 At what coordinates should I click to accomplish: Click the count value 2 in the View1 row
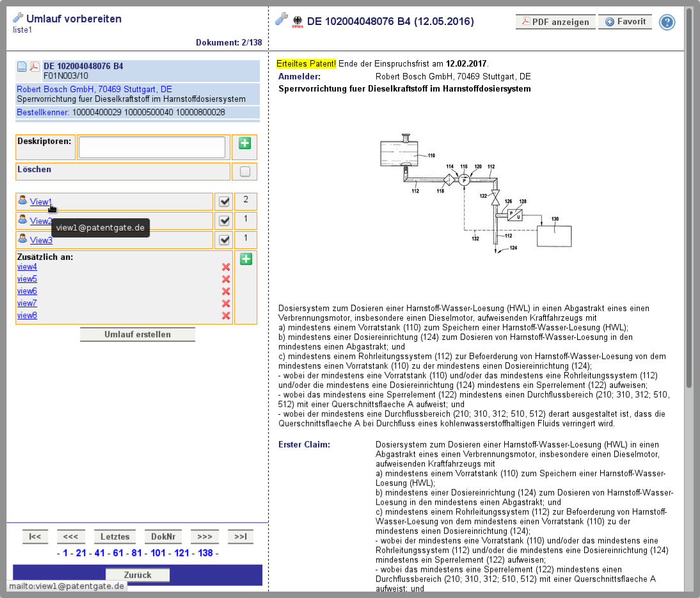[x=246, y=200]
